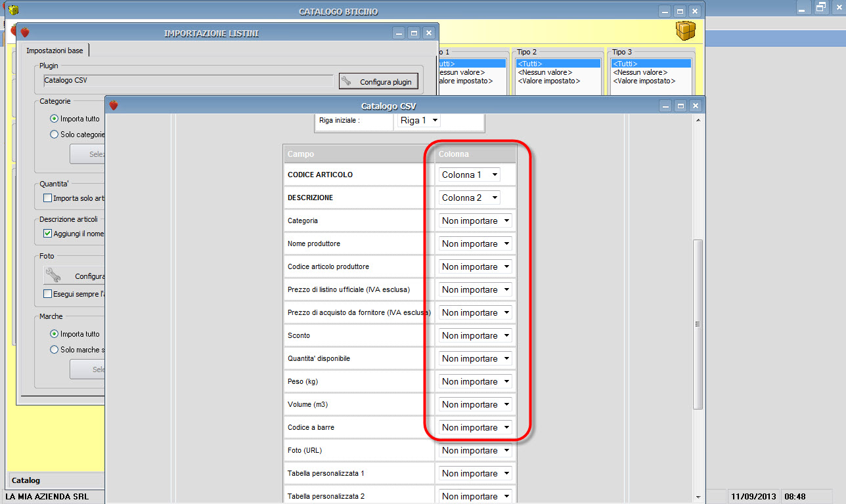This screenshot has width=846, height=504.
Task: Open Prezzo di acquisto da fornitore dropdown
Action: (x=475, y=312)
